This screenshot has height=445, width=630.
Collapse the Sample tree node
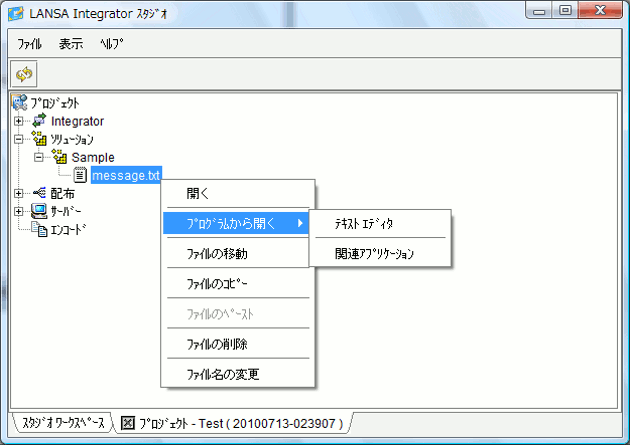[x=39, y=157]
